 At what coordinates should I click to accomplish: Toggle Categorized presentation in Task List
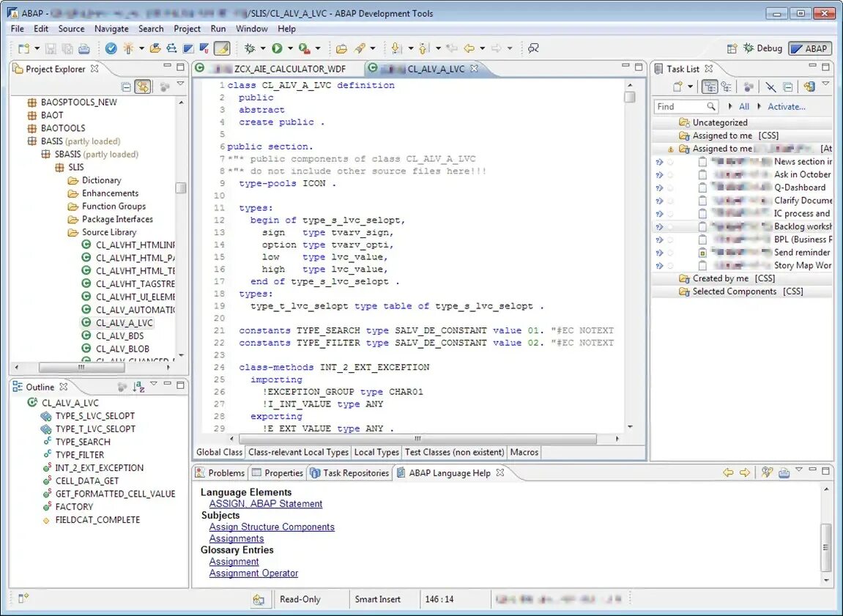pyautogui.click(x=710, y=86)
